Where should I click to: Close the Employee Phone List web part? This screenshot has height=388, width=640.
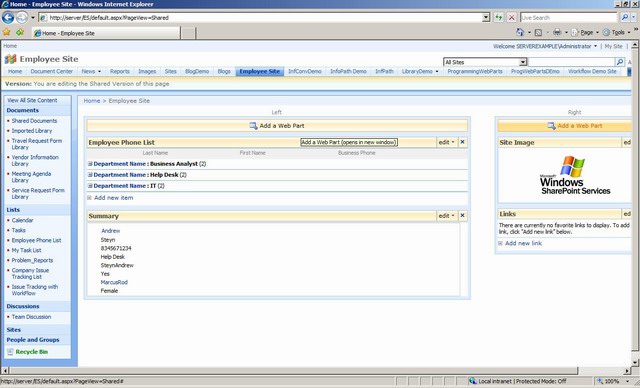click(x=462, y=142)
